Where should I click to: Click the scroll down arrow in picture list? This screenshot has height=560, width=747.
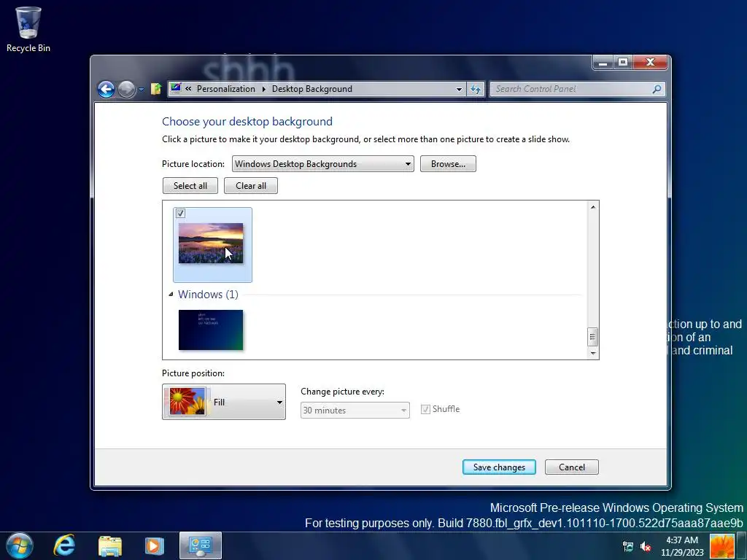592,353
